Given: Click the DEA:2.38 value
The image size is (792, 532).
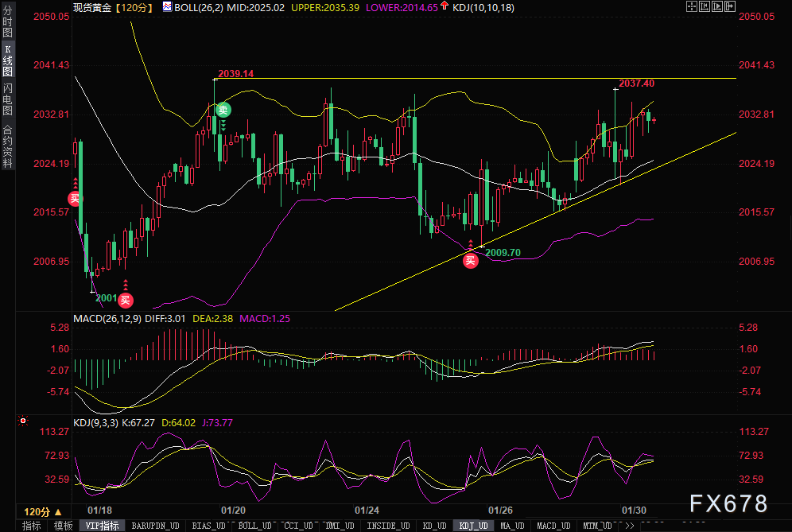Looking at the screenshot, I should (212, 319).
